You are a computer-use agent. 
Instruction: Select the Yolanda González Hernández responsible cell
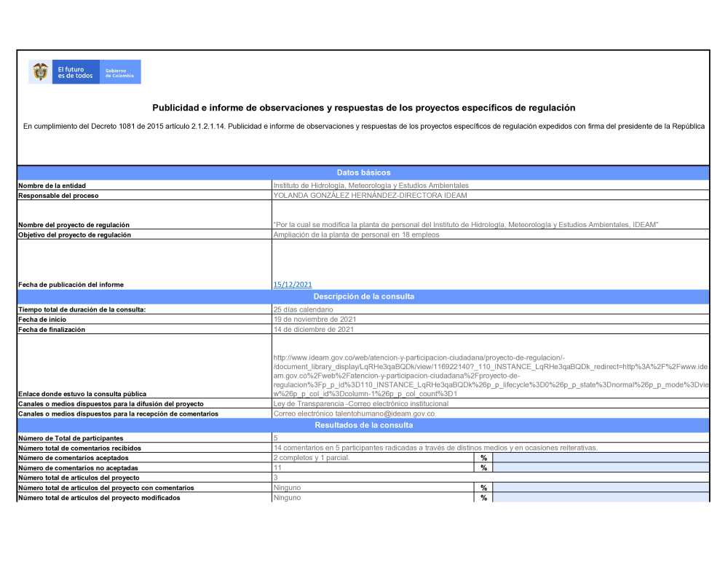[370, 196]
